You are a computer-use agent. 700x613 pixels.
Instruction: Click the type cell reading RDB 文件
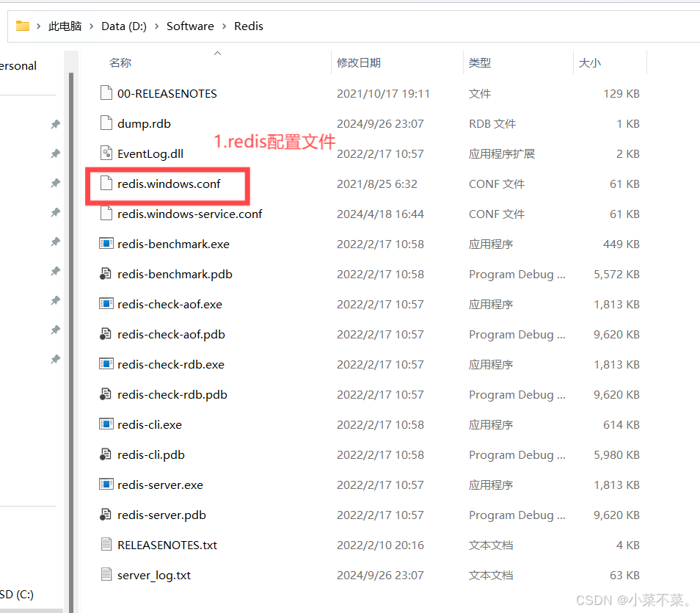492,124
